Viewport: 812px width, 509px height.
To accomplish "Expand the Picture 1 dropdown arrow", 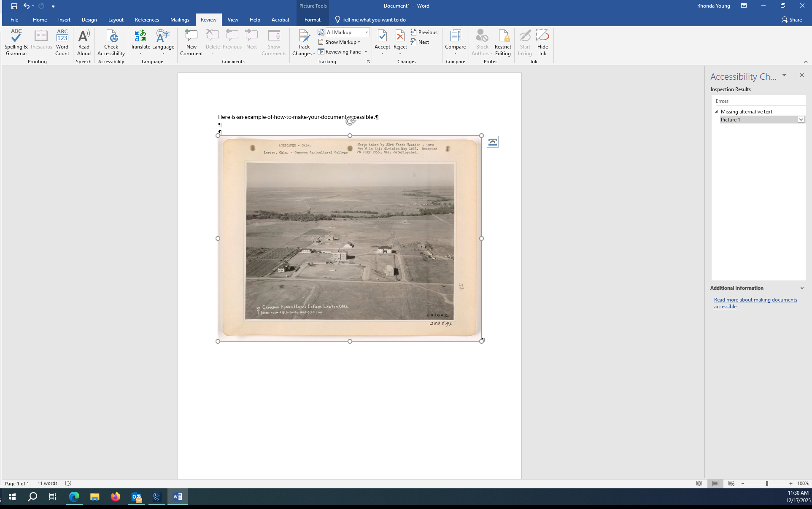I will (x=801, y=120).
